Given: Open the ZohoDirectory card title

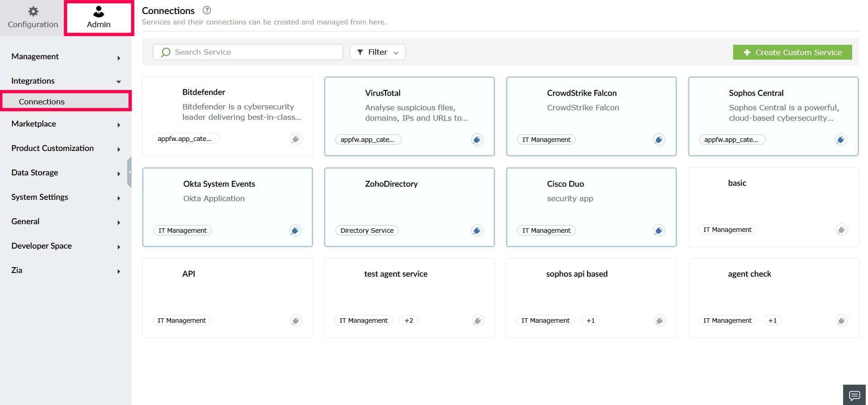Looking at the screenshot, I should point(391,184).
